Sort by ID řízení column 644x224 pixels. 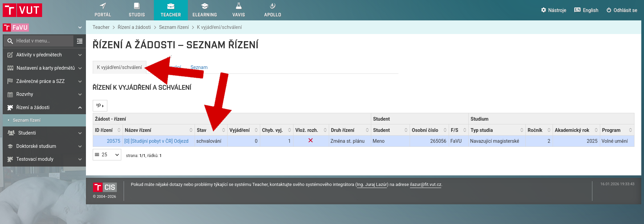pos(108,130)
